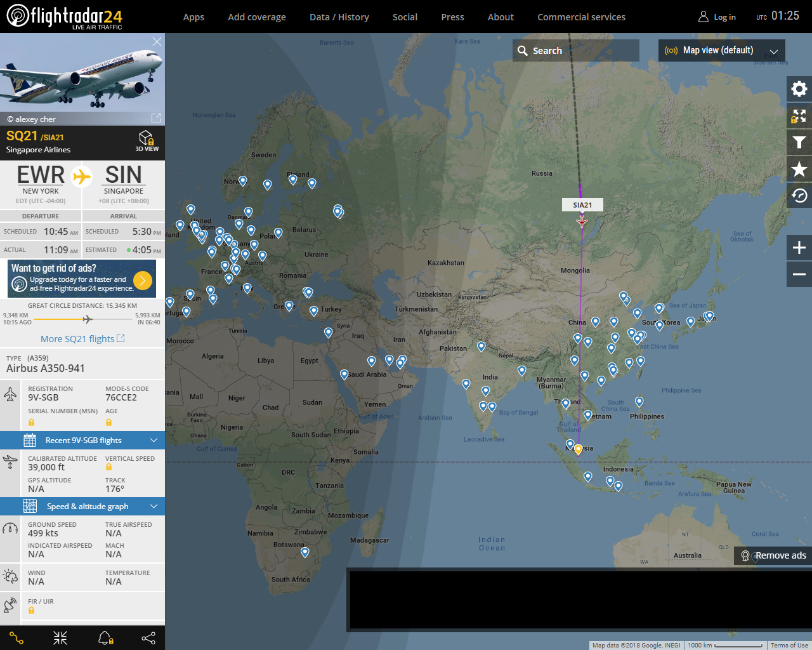Click the locked vertical speed icon
The width and height of the screenshot is (812, 650).
point(108,467)
